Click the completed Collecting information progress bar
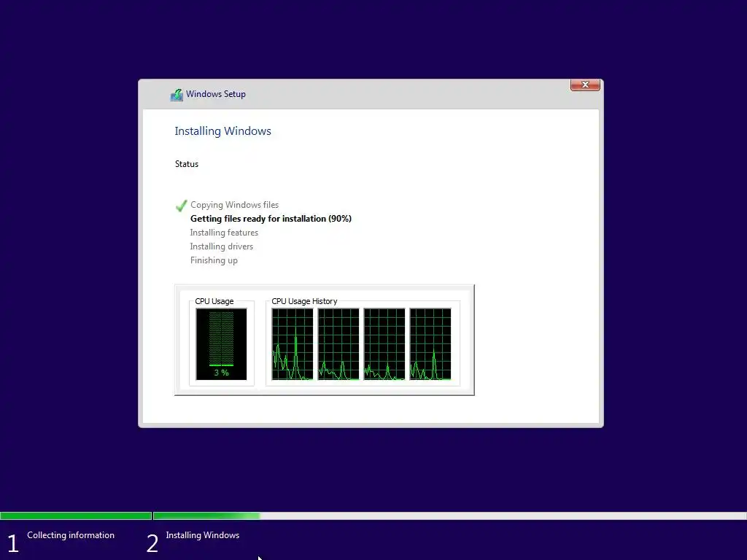 [x=76, y=516]
